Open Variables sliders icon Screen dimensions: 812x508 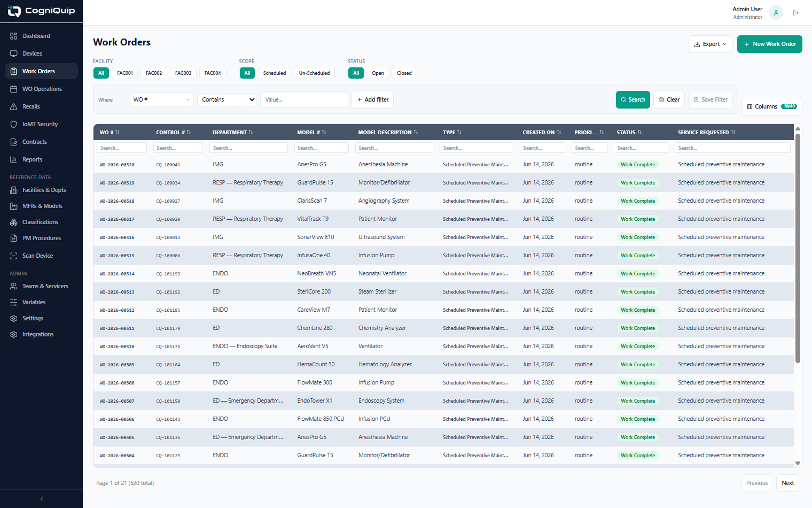(13, 302)
